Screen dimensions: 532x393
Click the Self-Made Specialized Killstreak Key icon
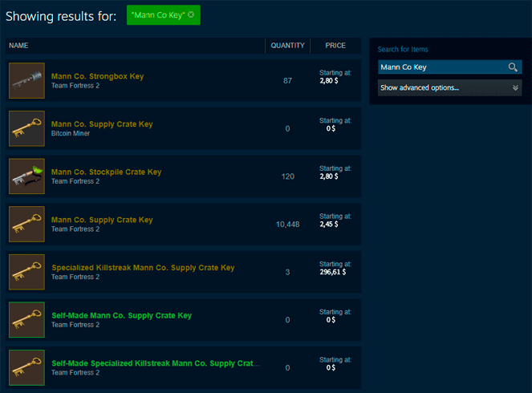[x=26, y=367]
